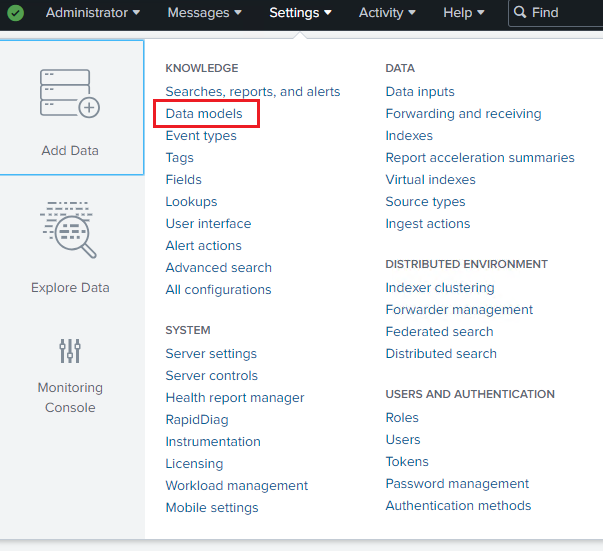Click the Find search magnifier icon
This screenshot has width=603, height=551.
click(x=520, y=13)
